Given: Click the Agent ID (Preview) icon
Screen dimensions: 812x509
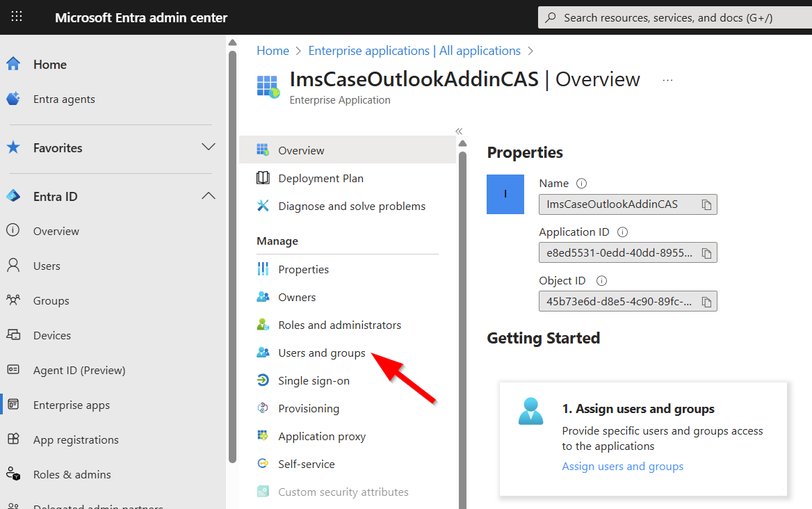Looking at the screenshot, I should 13,369.
